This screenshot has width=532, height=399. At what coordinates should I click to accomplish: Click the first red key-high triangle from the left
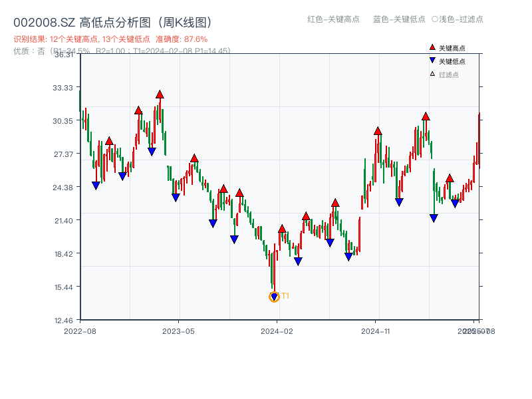pos(109,141)
